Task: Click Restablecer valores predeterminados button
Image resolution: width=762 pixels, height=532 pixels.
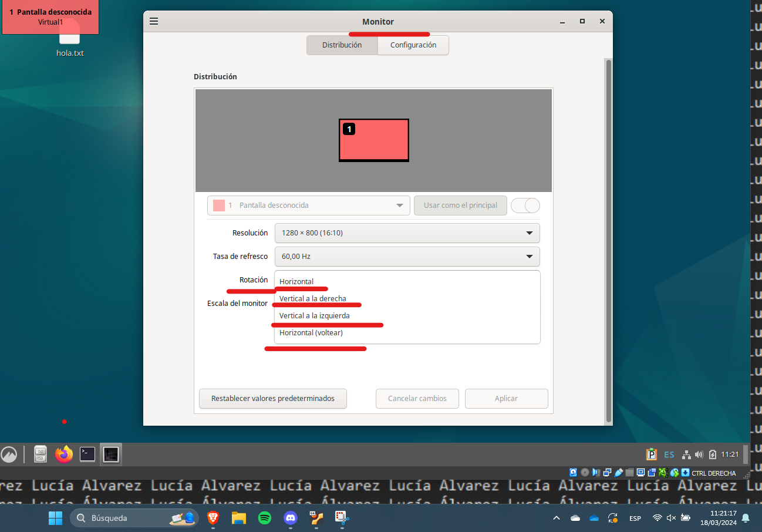Action: [x=273, y=399]
